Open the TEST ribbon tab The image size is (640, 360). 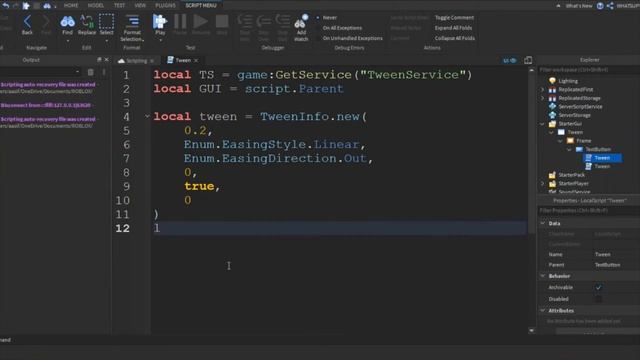(x=120, y=5)
